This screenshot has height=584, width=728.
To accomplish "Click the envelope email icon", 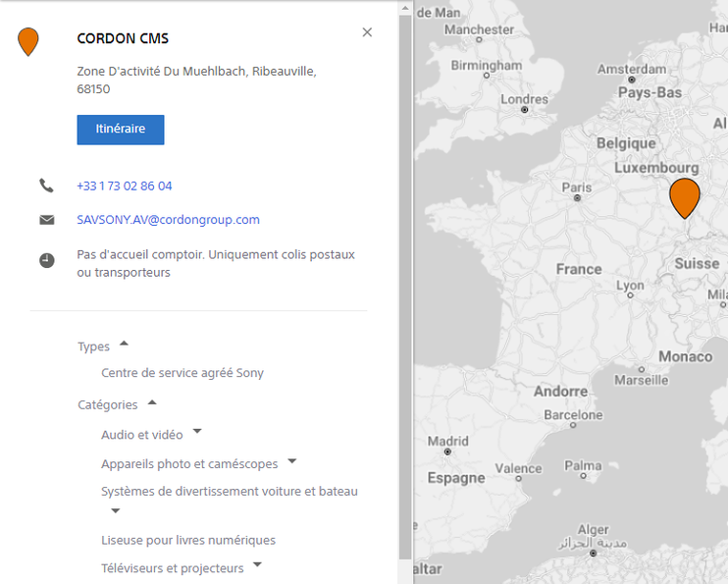I will click(46, 220).
